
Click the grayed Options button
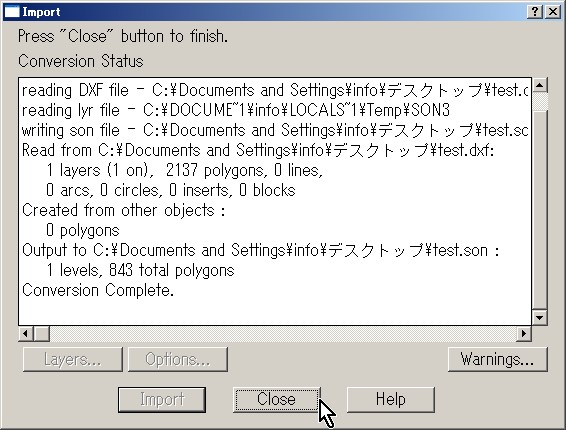pos(178,359)
